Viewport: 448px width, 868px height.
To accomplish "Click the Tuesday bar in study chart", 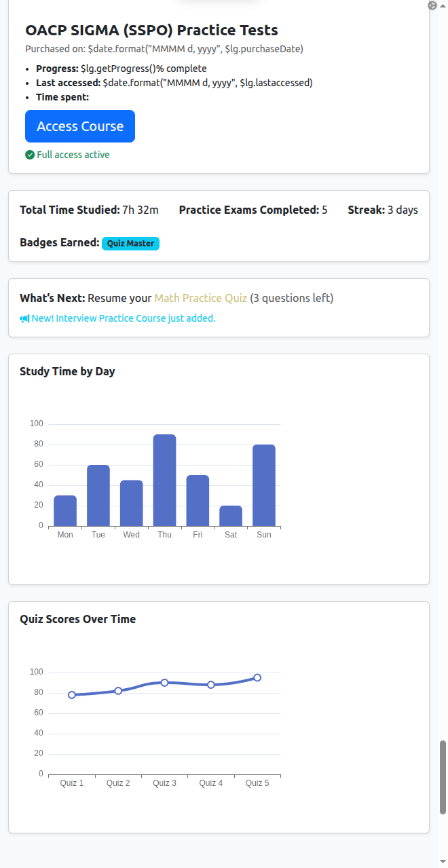I will tap(98, 495).
